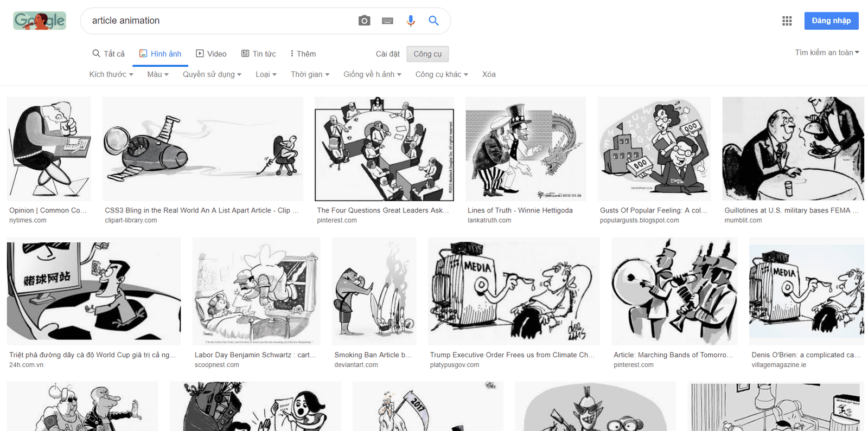Open the nytimes.com Opinion cartoon thumbnail

tap(49, 149)
